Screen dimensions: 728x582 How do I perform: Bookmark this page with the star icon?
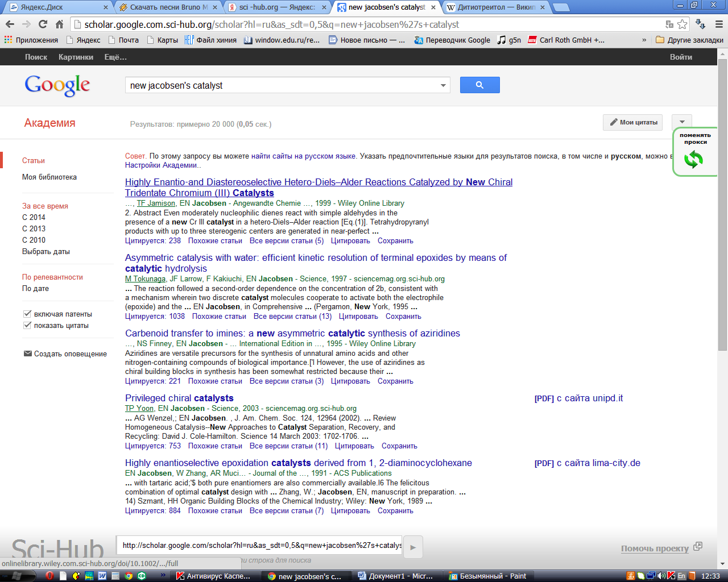click(x=682, y=24)
